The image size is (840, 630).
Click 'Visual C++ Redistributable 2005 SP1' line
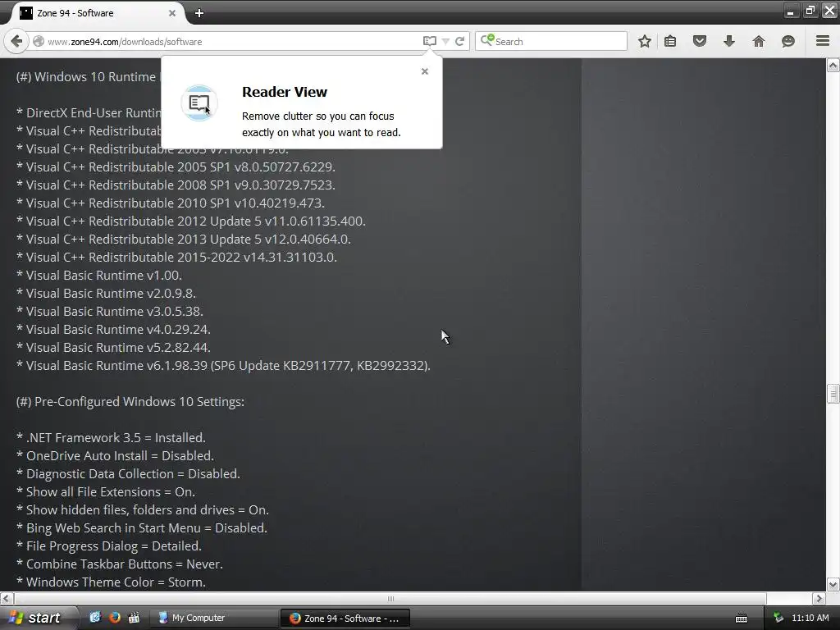click(176, 167)
